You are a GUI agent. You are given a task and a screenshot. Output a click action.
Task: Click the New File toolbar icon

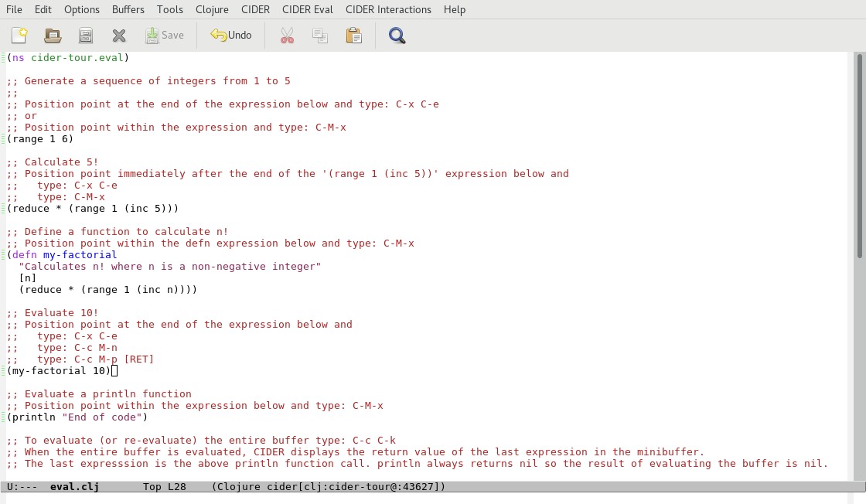point(19,36)
